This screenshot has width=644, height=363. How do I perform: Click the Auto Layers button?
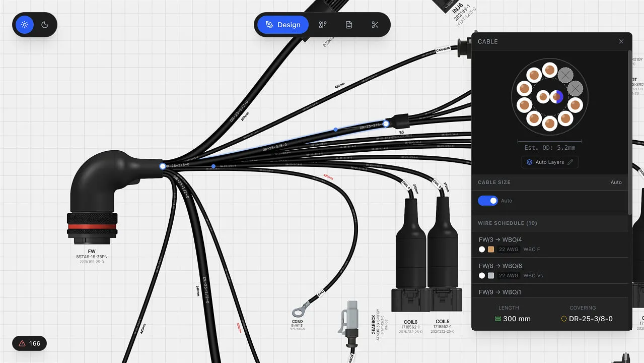click(549, 162)
